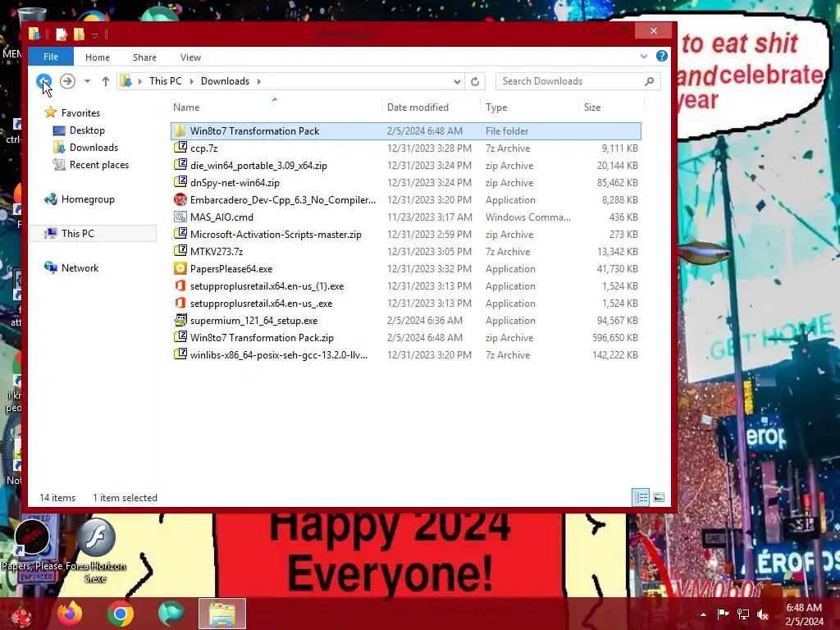The height and width of the screenshot is (630, 840).
Task: Open Desktop in the navigation pane
Action: tap(87, 130)
